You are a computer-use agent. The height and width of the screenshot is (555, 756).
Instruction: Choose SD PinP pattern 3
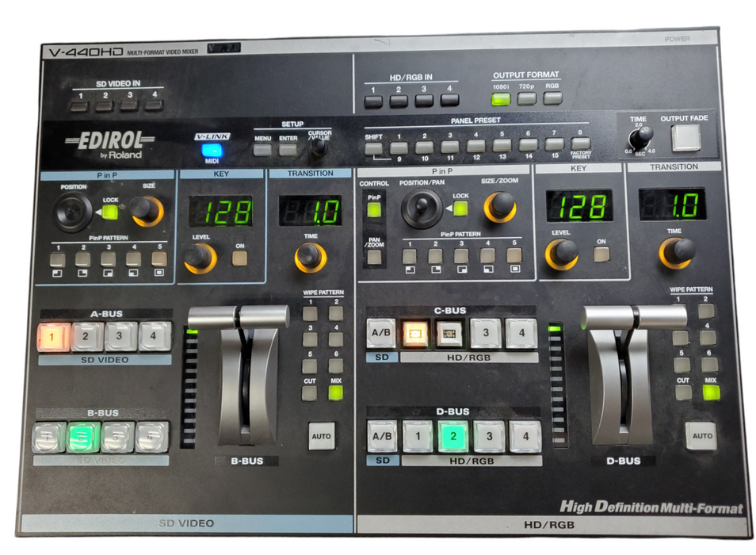click(x=108, y=259)
